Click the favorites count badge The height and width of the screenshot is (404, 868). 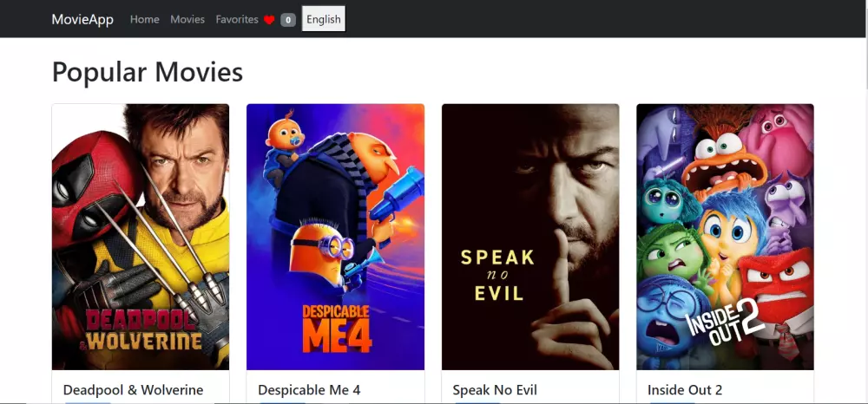coord(288,20)
